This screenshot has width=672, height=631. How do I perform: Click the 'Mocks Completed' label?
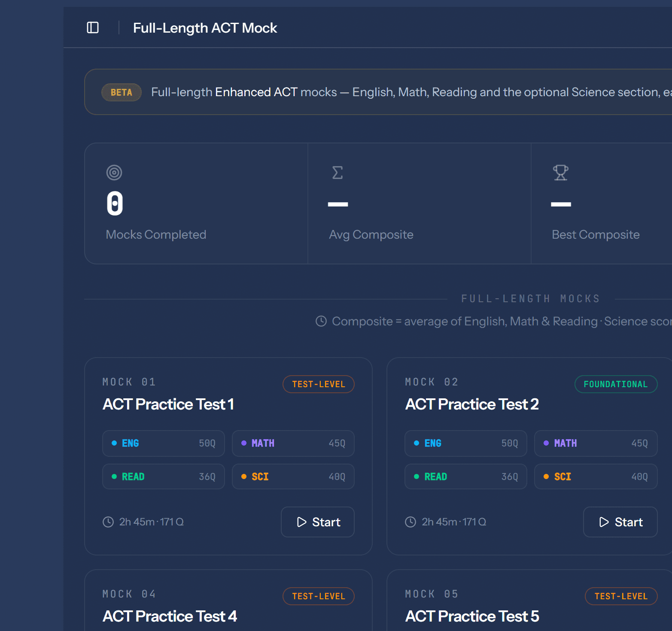[156, 234]
